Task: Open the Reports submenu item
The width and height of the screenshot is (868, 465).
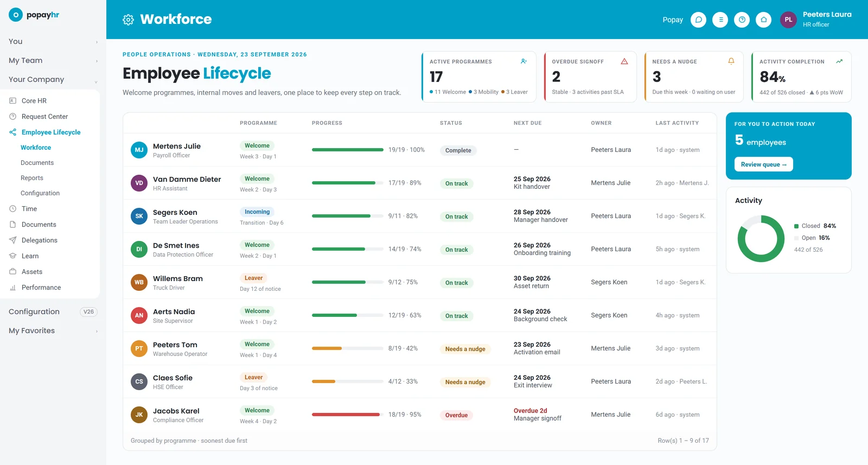Action: (x=32, y=178)
